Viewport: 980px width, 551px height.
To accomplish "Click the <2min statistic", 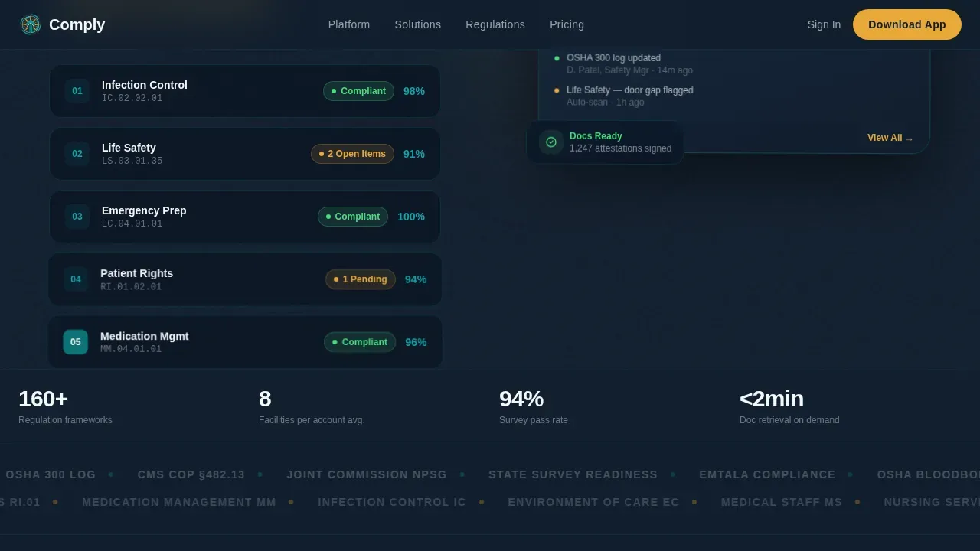I will click(x=772, y=399).
